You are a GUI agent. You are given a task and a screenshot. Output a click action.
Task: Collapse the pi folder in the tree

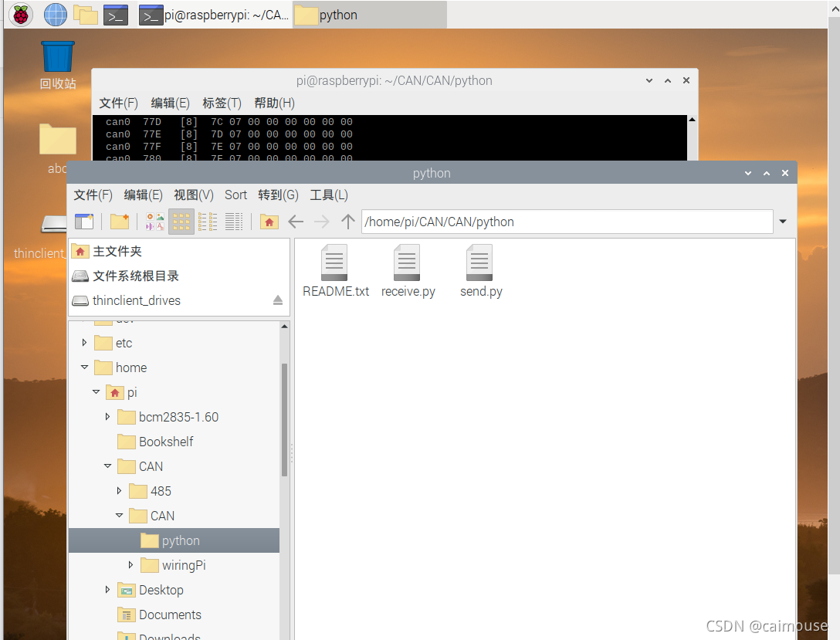(96, 391)
